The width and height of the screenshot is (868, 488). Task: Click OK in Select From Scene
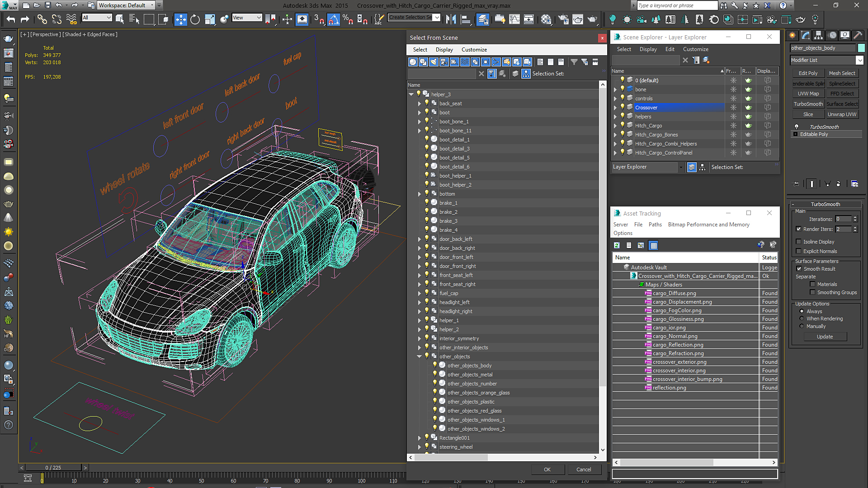(547, 469)
